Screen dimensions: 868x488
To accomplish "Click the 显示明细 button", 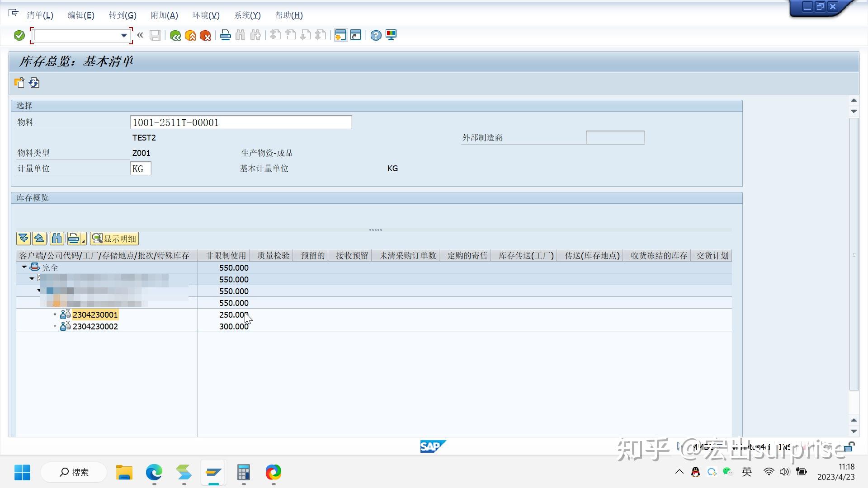I will 114,238.
